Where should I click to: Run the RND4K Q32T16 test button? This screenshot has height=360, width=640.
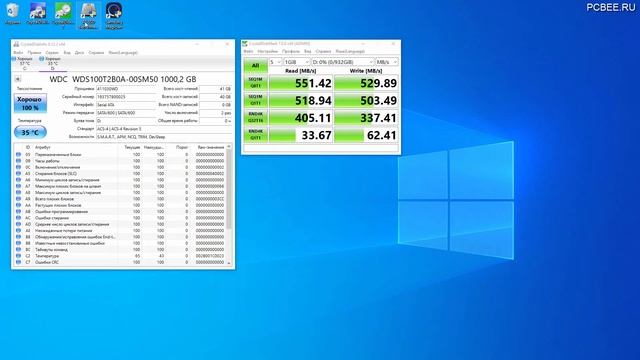point(256,118)
